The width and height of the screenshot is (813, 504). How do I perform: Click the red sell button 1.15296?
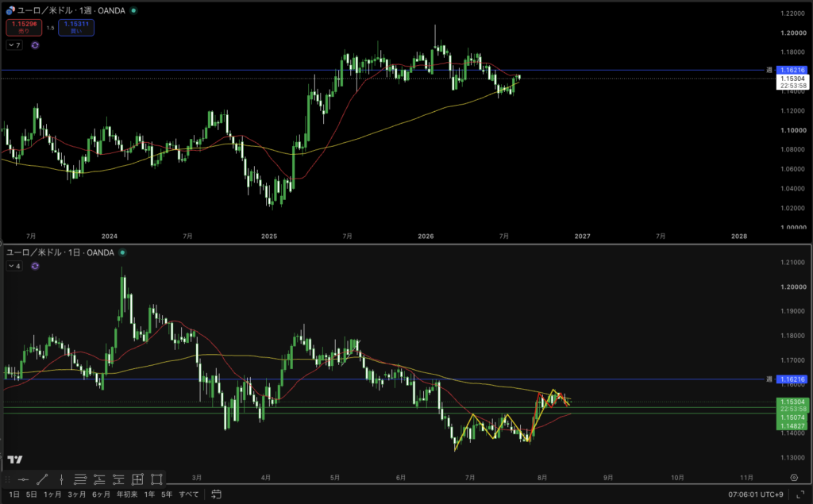[24, 28]
